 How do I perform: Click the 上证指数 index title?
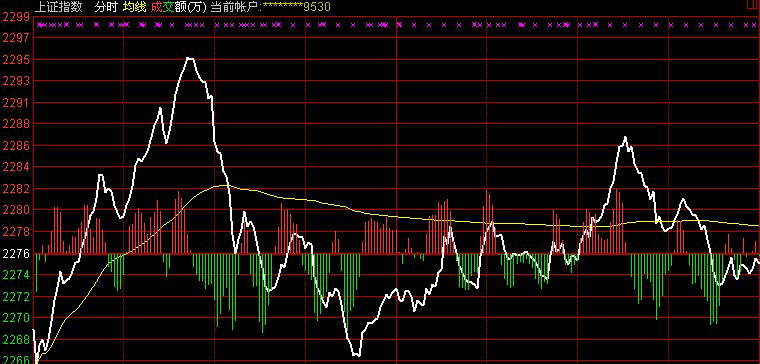pyautogui.click(x=59, y=6)
